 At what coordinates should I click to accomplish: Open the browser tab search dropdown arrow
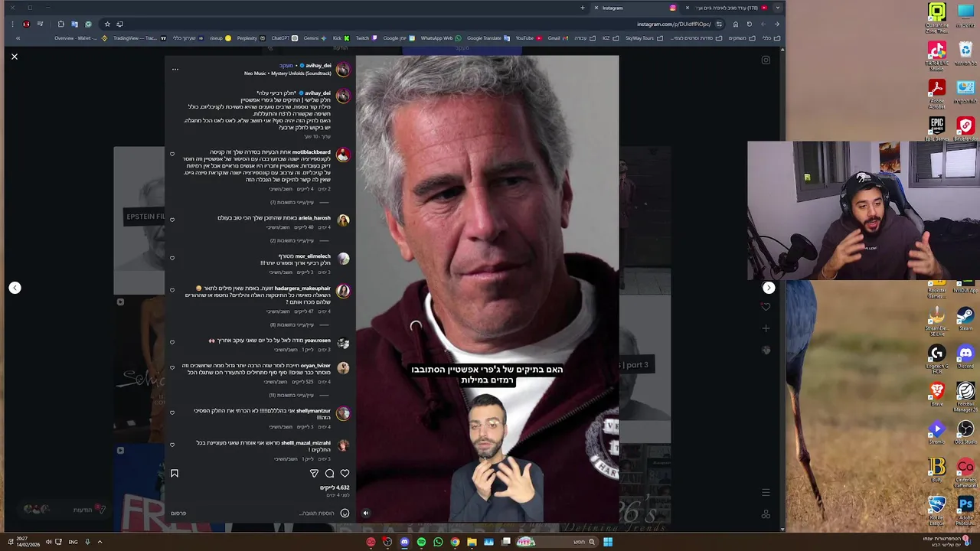778,8
